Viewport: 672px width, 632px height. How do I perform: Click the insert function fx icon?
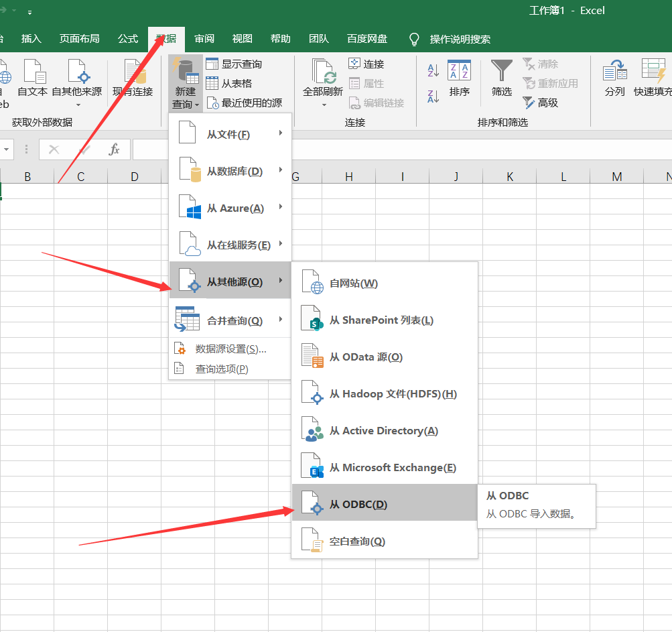[114, 149]
